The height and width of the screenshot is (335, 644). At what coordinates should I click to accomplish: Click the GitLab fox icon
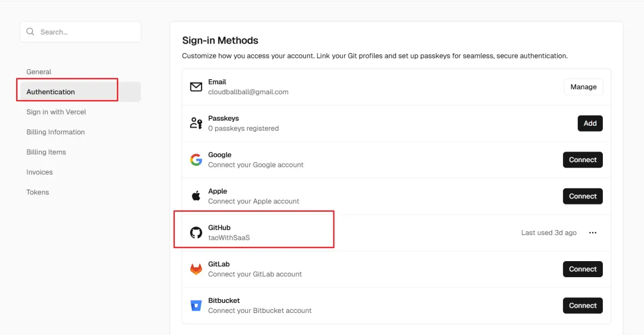pos(196,269)
